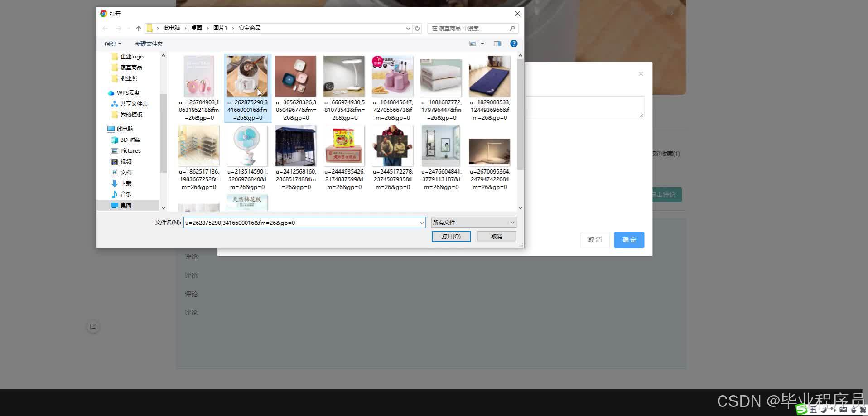Open the 组织 menu
The image size is (868, 416).
(113, 44)
